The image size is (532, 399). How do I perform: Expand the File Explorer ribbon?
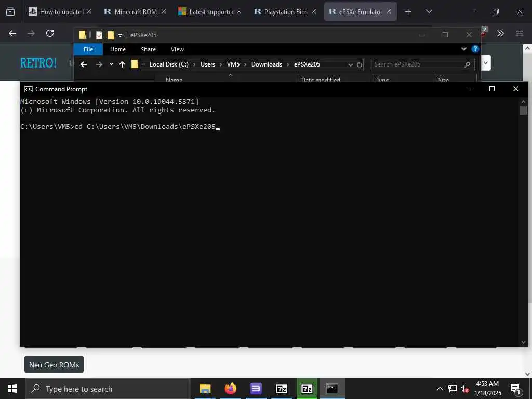[464, 49]
